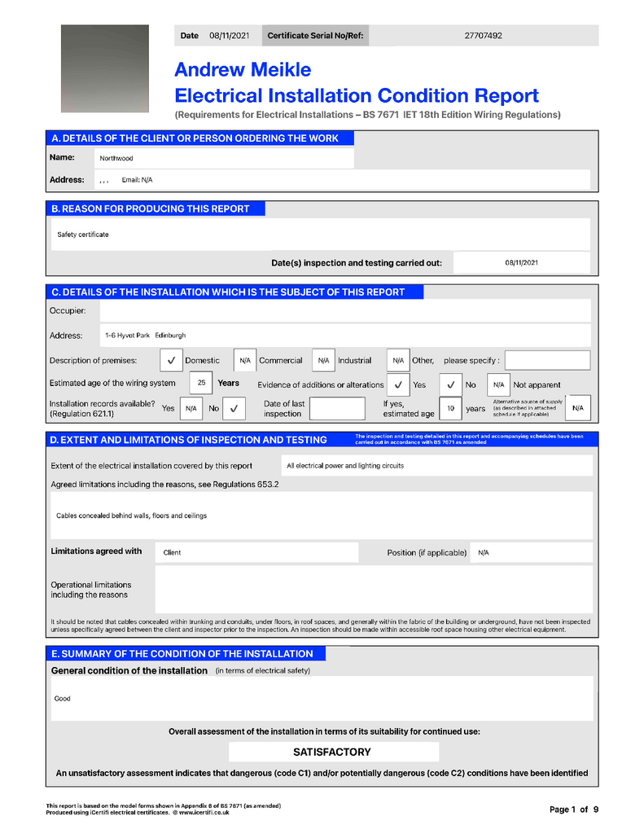Click 'Agreed limitations including the reasons' text
This screenshot has width=644, height=834.
(164, 485)
